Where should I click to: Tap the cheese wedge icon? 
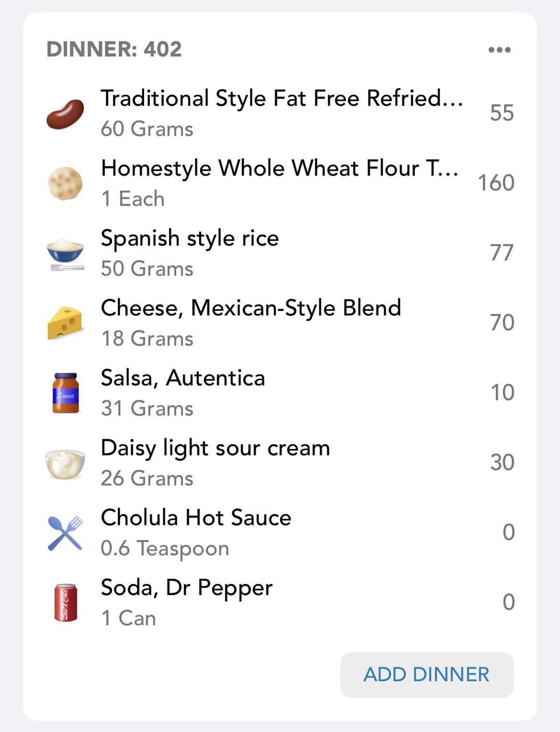pyautogui.click(x=65, y=323)
